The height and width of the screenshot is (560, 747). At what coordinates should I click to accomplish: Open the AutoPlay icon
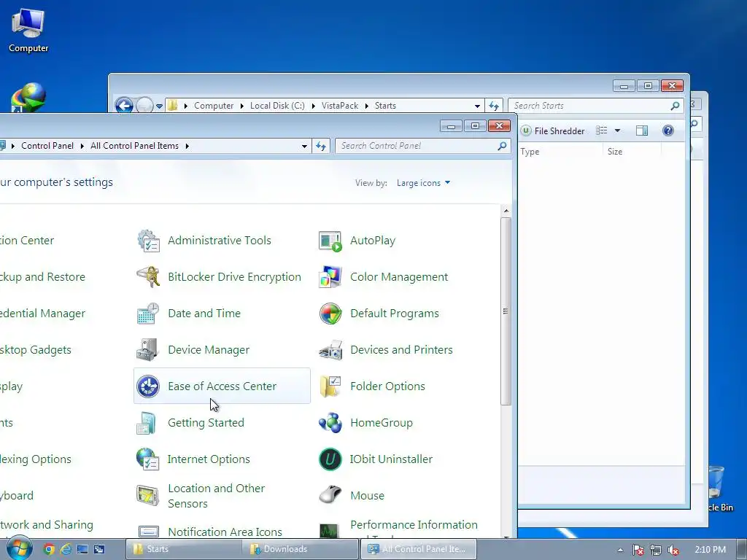coord(330,241)
